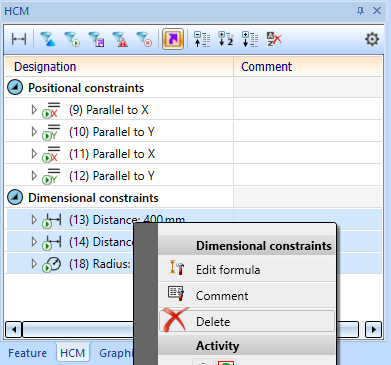
Task: Switch to the Feature tab
Action: (27, 353)
